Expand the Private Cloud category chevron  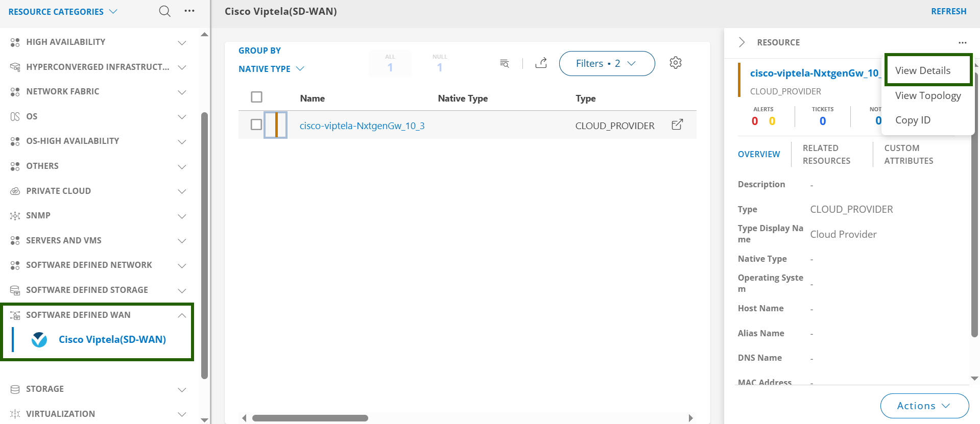tap(182, 191)
